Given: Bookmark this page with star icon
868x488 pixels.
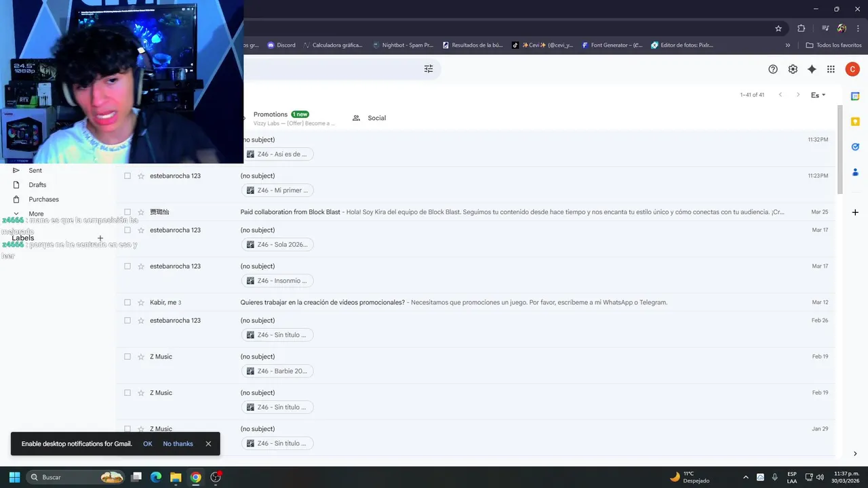Looking at the screenshot, I should (x=778, y=28).
